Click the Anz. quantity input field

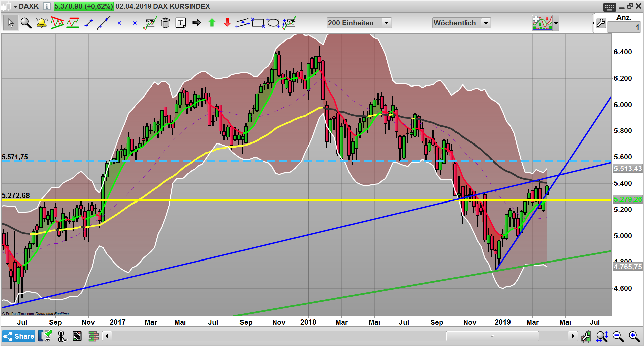pyautogui.click(x=624, y=27)
